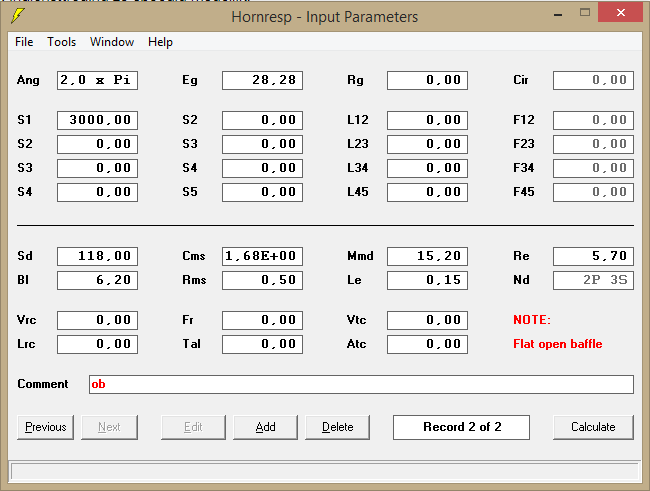Screen dimensions: 650x491
Task: Minimize the Hornresp window
Action: (558, 15)
